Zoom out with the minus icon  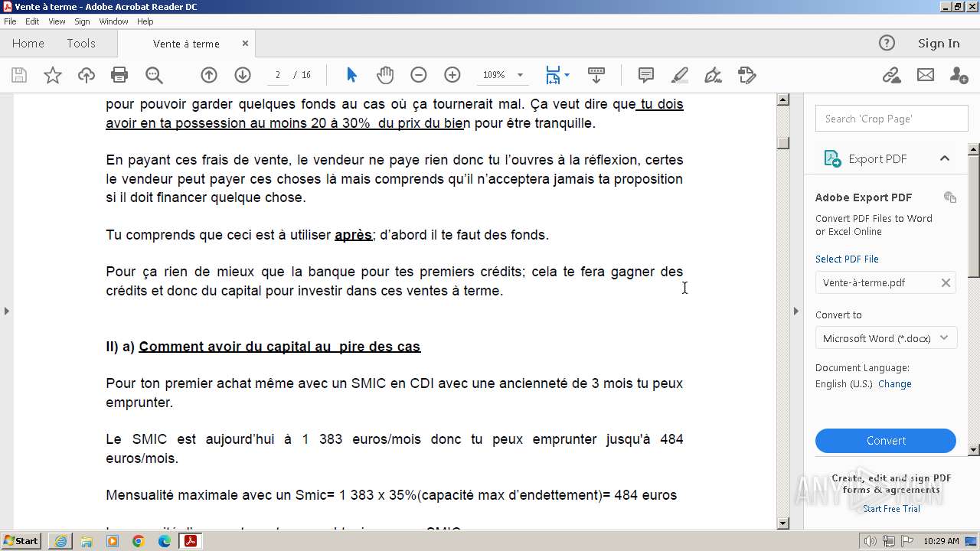pyautogui.click(x=418, y=75)
